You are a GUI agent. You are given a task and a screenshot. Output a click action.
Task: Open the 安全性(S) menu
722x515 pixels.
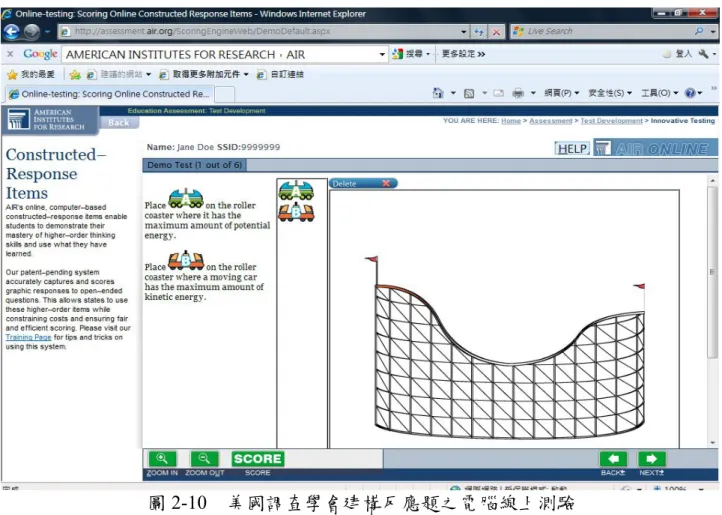(x=610, y=93)
